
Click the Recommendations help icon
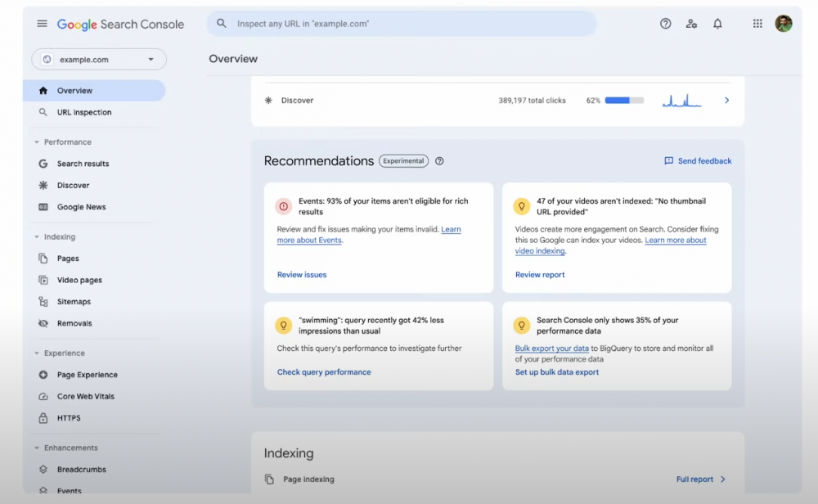click(x=439, y=161)
